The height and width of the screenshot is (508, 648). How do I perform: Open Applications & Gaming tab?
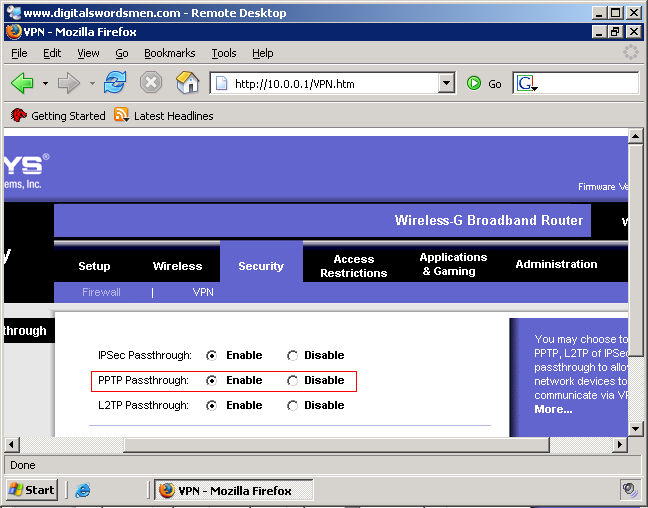coord(453,264)
